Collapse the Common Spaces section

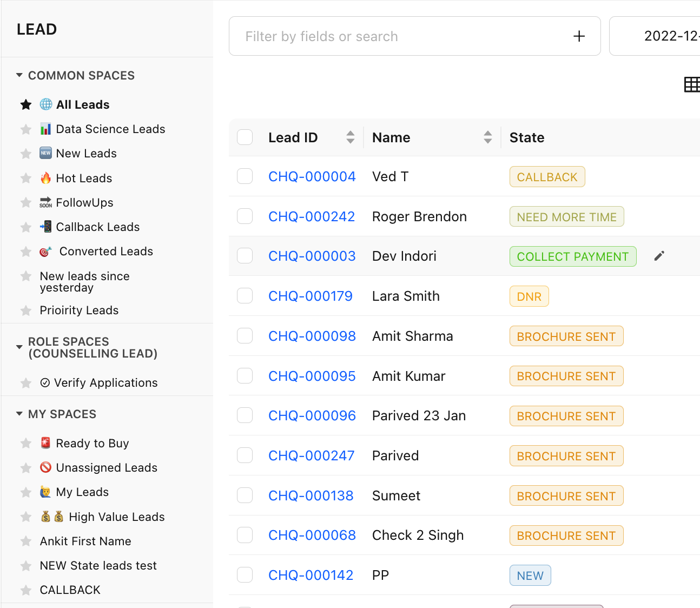(19, 75)
